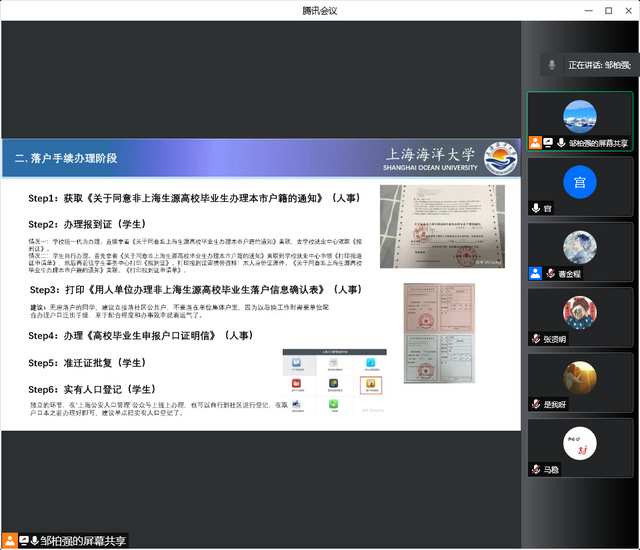Viewport: 640px width, 550px height.
Task: Click the 邹柏强的屏幕共享 label at bottom-left
Action: pyautogui.click(x=84, y=541)
